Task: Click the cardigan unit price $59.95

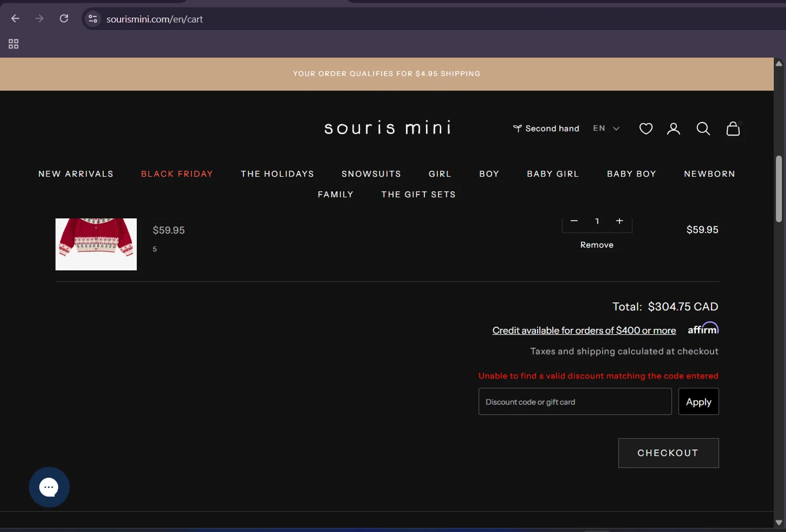Action: 169,230
